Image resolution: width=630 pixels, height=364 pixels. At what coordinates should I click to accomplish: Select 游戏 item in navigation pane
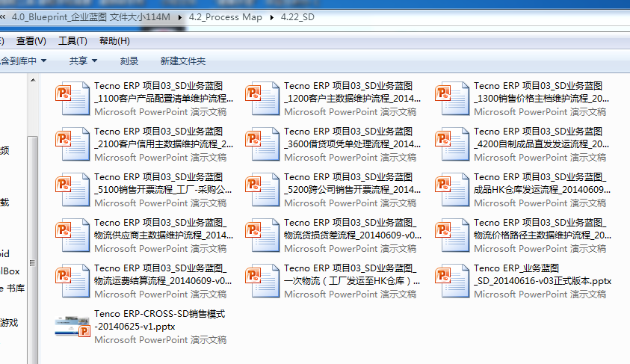tap(9, 323)
